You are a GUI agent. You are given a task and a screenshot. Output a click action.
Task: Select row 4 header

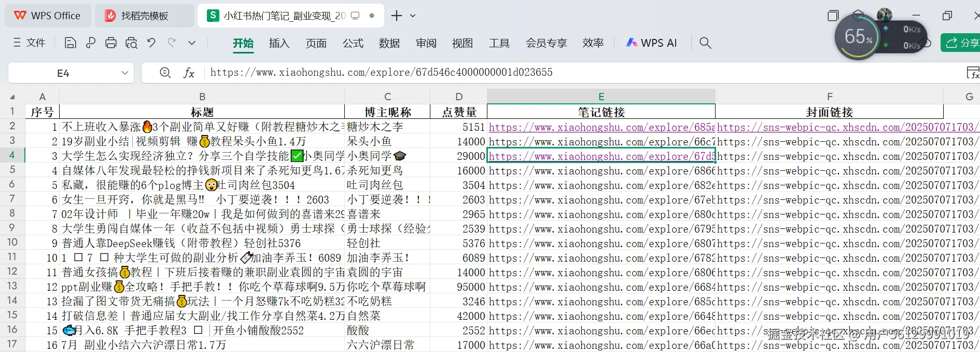[x=12, y=155]
